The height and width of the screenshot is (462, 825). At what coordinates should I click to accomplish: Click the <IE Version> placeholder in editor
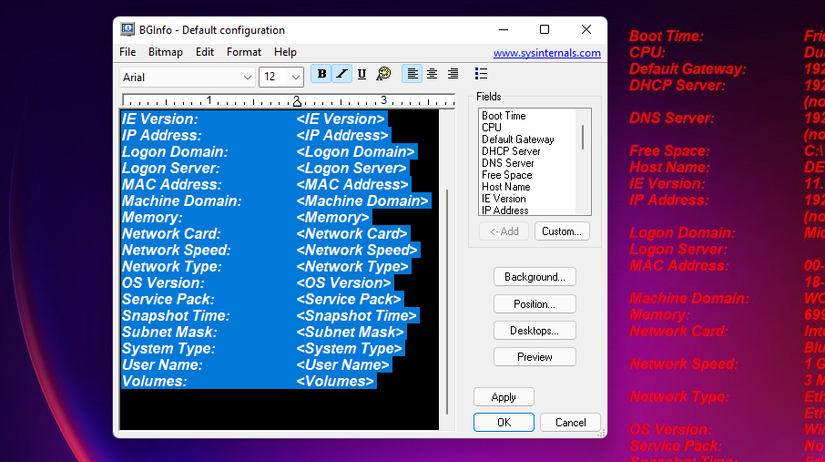(x=340, y=119)
